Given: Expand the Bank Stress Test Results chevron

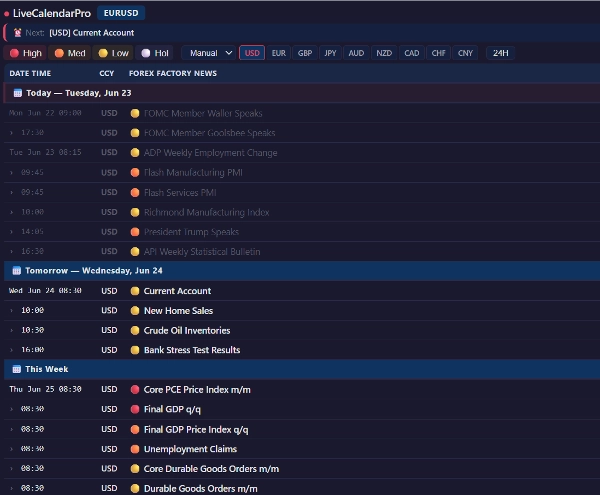Looking at the screenshot, I should coord(11,350).
